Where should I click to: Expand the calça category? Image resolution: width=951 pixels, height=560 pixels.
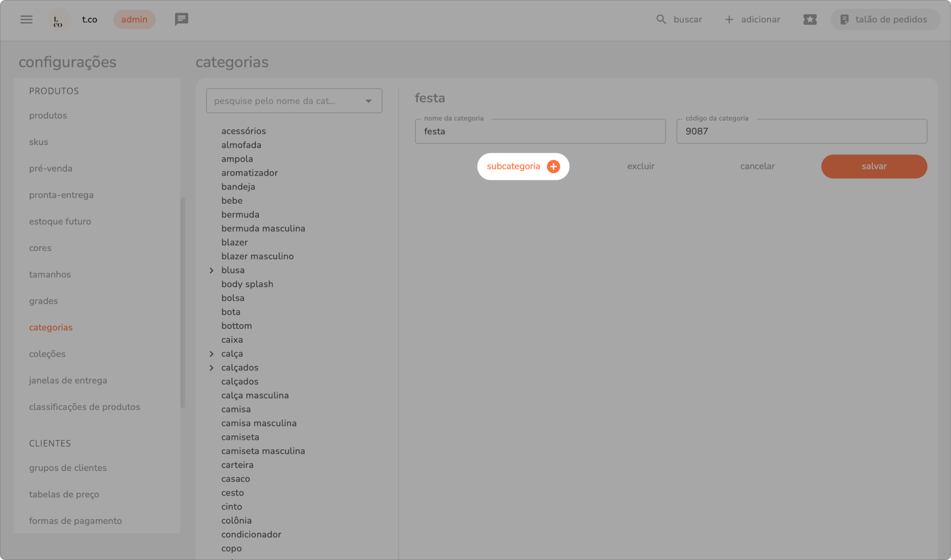[212, 354]
